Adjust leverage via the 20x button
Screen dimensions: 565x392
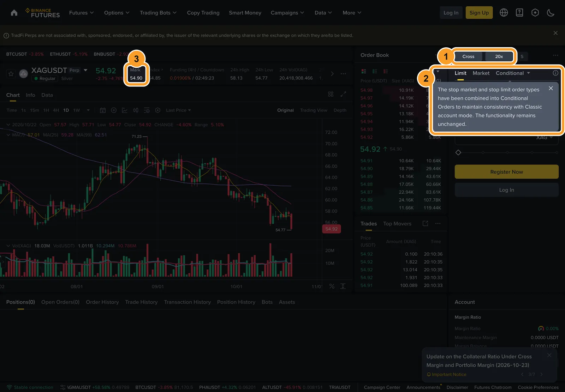click(x=499, y=56)
